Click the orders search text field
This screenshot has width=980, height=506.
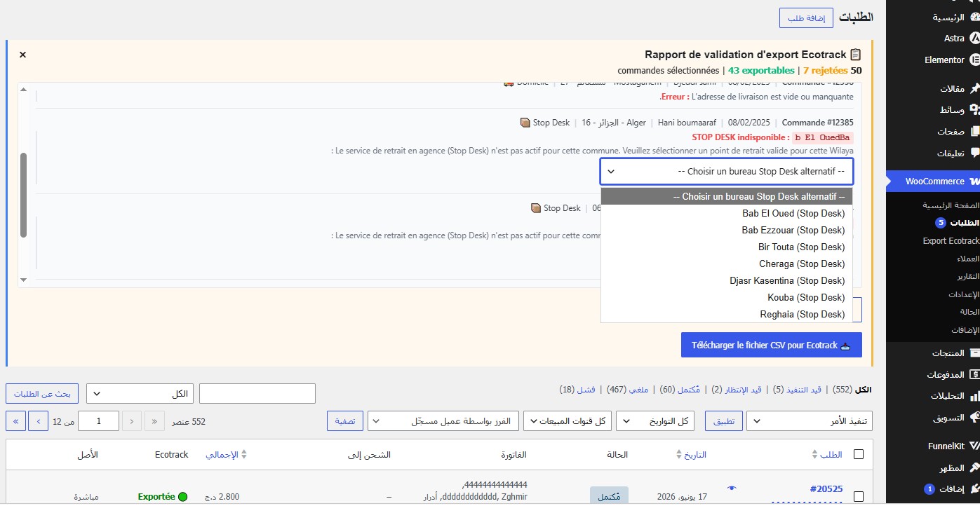click(x=257, y=394)
